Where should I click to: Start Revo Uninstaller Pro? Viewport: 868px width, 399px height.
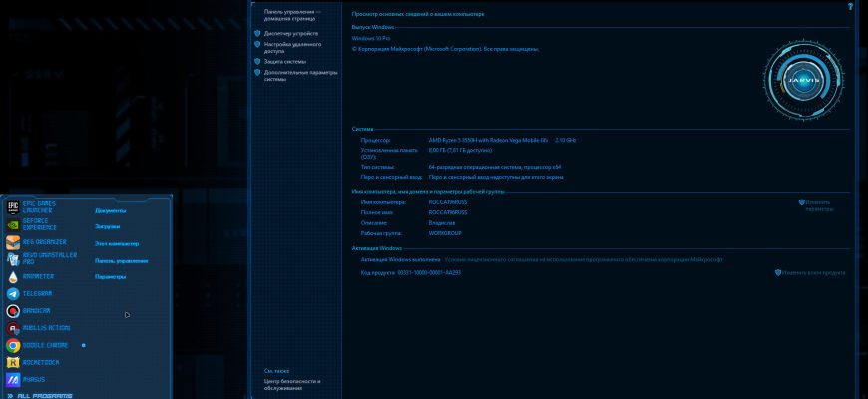42,259
